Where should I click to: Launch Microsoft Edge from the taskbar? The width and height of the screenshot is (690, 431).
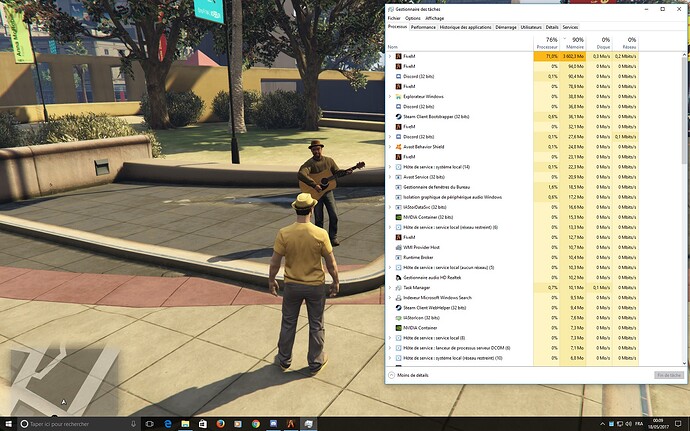[168, 424]
